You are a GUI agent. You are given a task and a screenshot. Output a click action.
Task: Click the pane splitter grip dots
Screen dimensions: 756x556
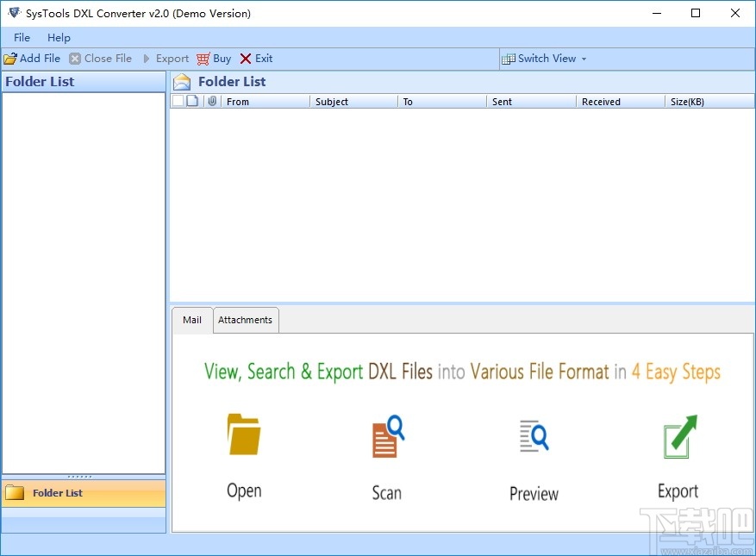79,477
